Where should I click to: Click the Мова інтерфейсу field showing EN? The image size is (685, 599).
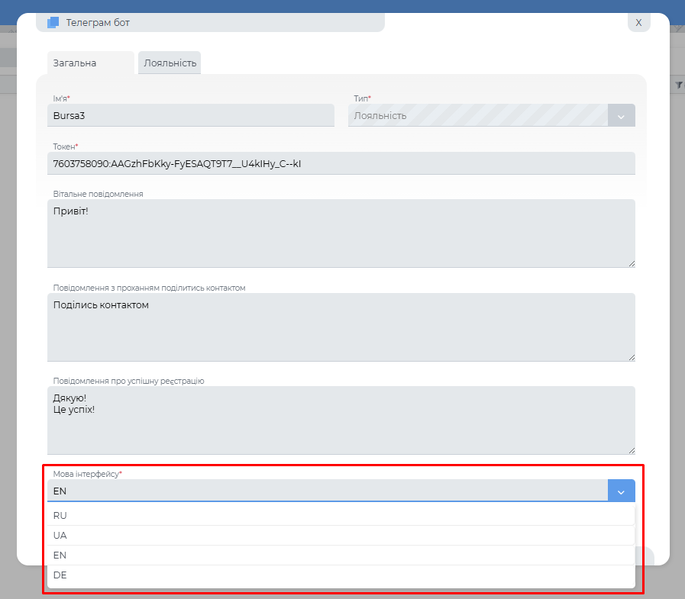coord(327,491)
